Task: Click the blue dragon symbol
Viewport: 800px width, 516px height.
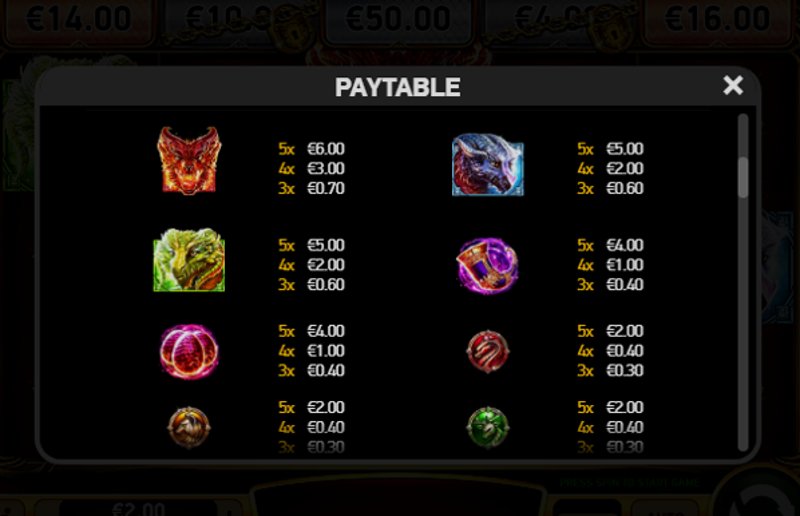Action: [x=488, y=164]
